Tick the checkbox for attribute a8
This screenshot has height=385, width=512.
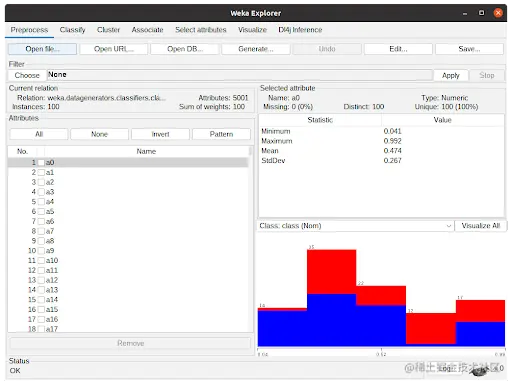point(41,241)
